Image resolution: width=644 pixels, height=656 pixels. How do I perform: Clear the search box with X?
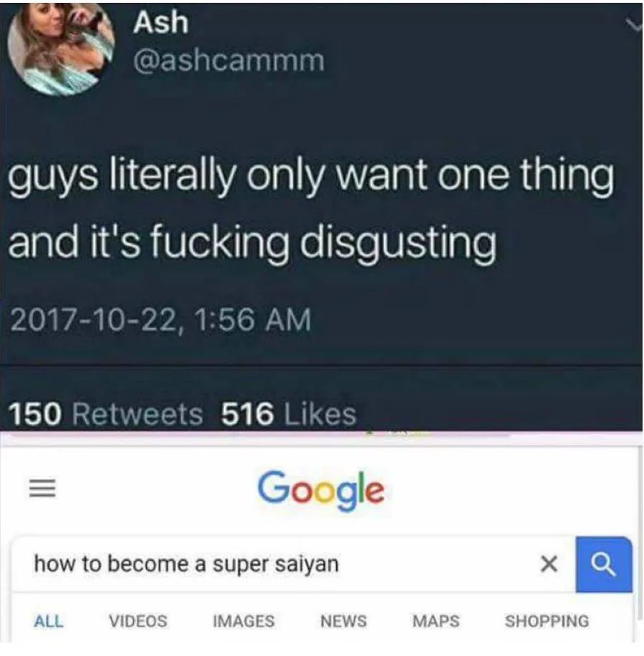549,564
